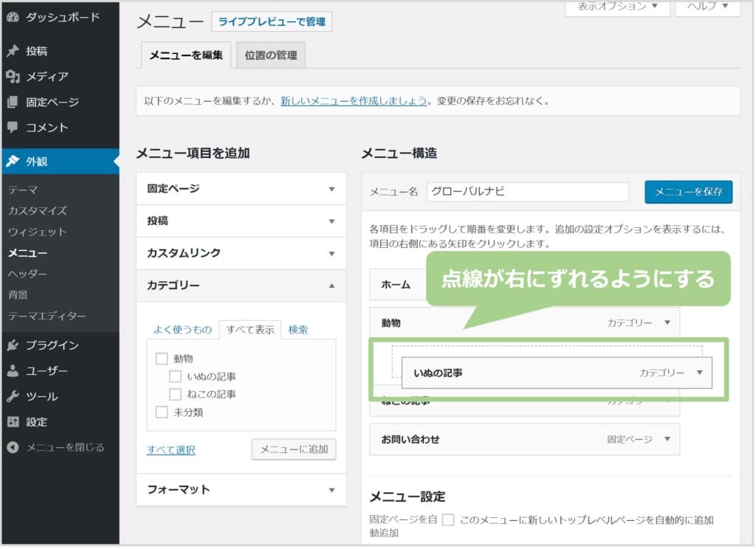Check the 動物 category checkbox
Viewport: 756px width, 549px height.
162,359
